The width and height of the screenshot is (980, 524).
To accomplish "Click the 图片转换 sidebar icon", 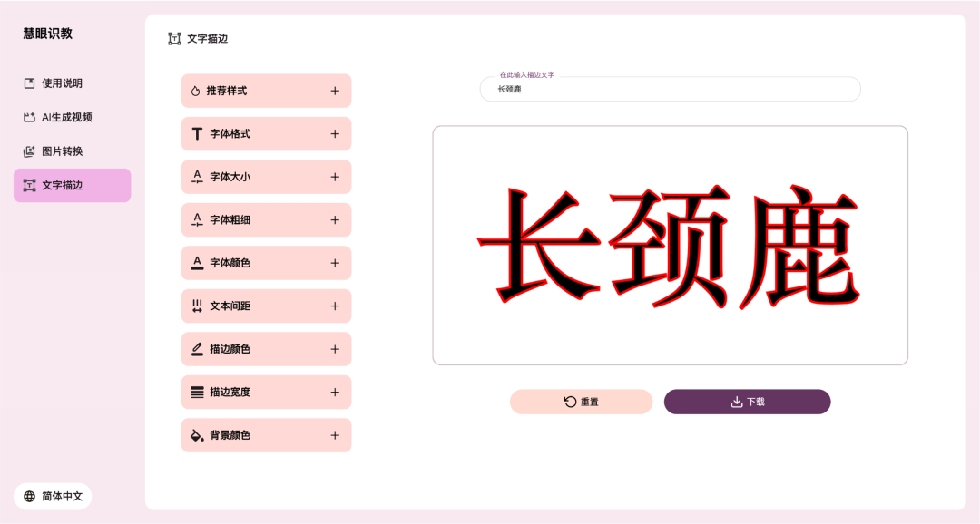I will [x=29, y=151].
